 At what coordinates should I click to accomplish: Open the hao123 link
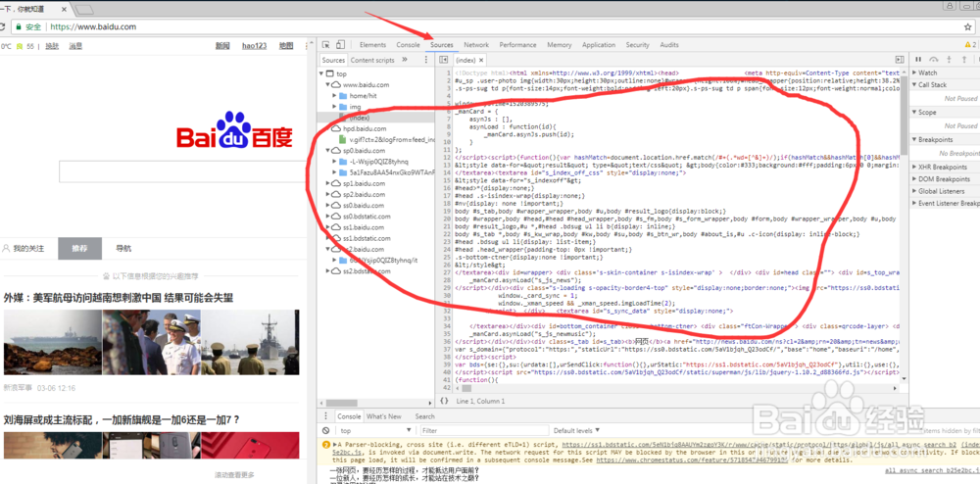pyautogui.click(x=255, y=46)
